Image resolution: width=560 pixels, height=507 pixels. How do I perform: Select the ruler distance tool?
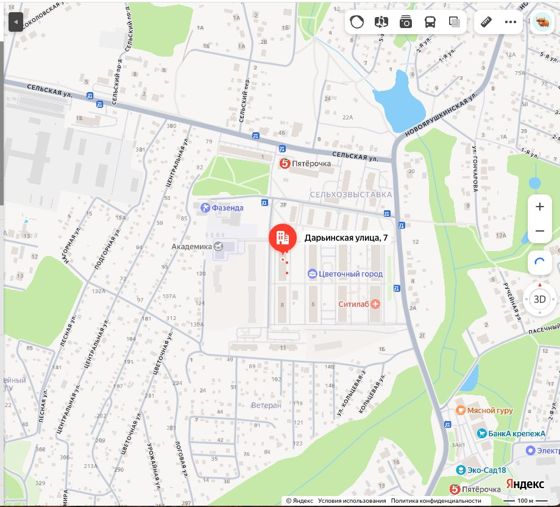(x=486, y=22)
